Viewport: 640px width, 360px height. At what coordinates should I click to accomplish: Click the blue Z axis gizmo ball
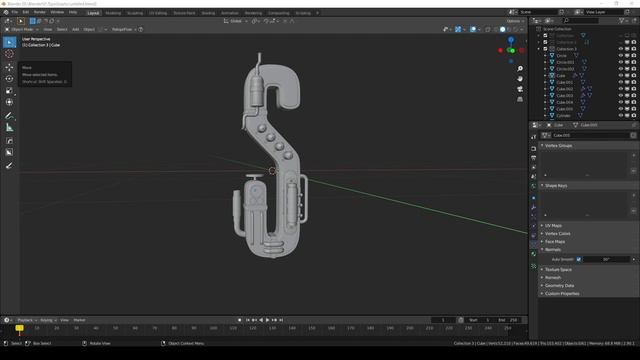point(511,40)
